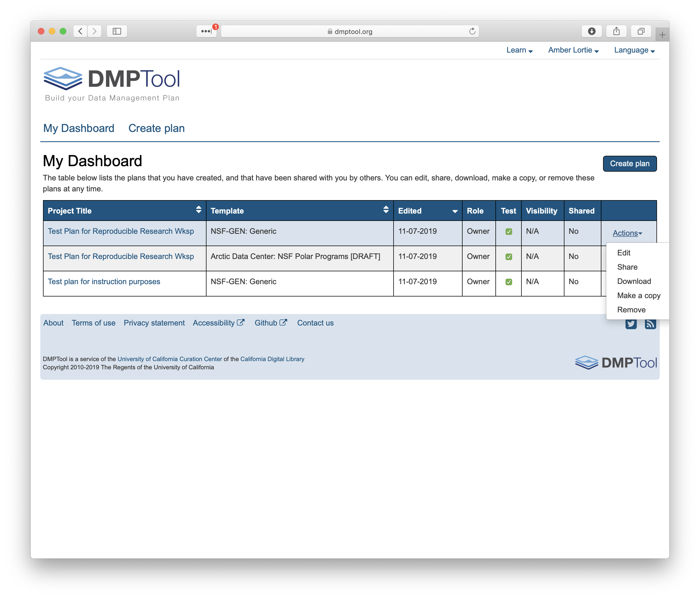Screen dimensions: 700x599
Task: Expand the Learn dropdown menu
Action: point(519,50)
